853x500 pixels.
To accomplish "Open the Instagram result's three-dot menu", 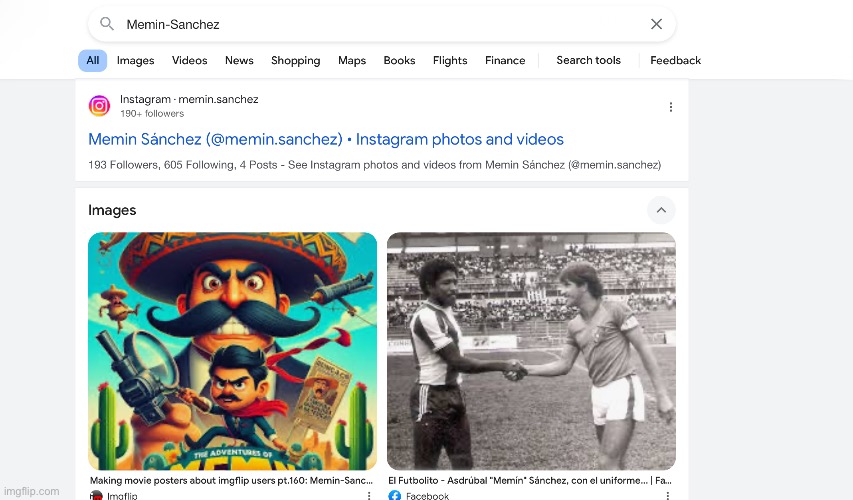I will [x=670, y=107].
